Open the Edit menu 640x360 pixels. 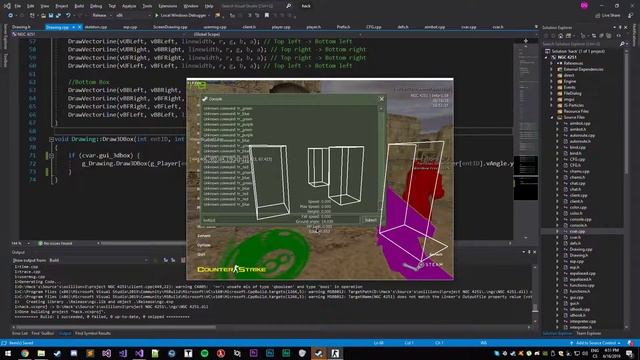click(31, 6)
